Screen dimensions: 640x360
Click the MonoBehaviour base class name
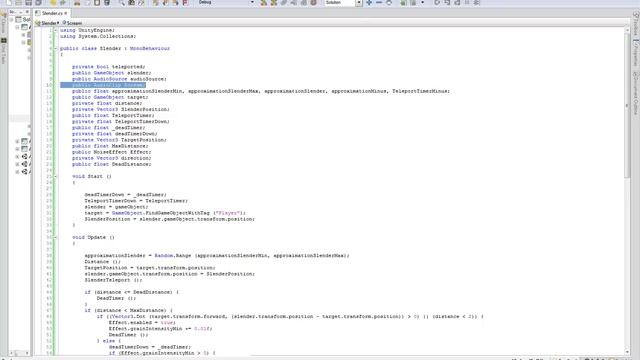150,49
